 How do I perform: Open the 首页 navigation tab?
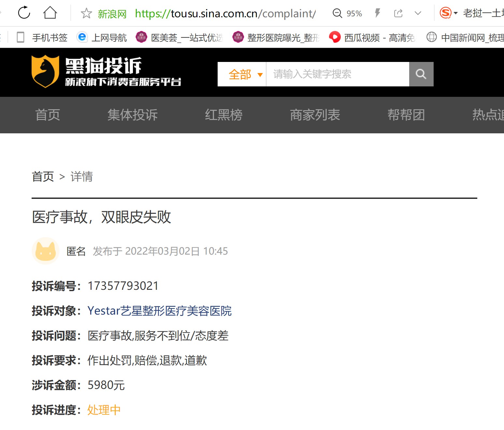pyautogui.click(x=48, y=115)
